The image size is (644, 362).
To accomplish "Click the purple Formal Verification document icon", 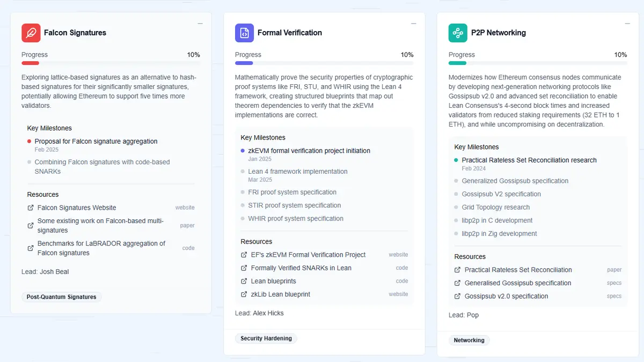I will point(244,33).
